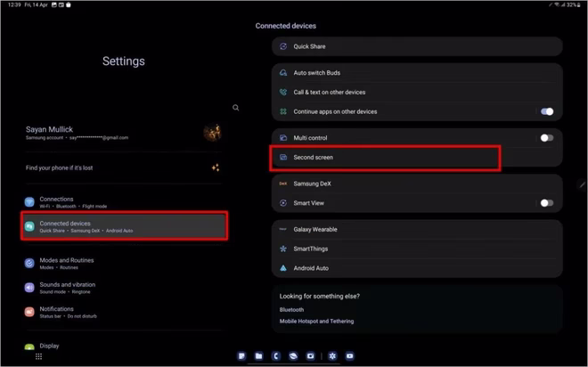Launch the snowflake-icon app from taskbar
Screen dimensions: 588x367
click(x=332, y=356)
